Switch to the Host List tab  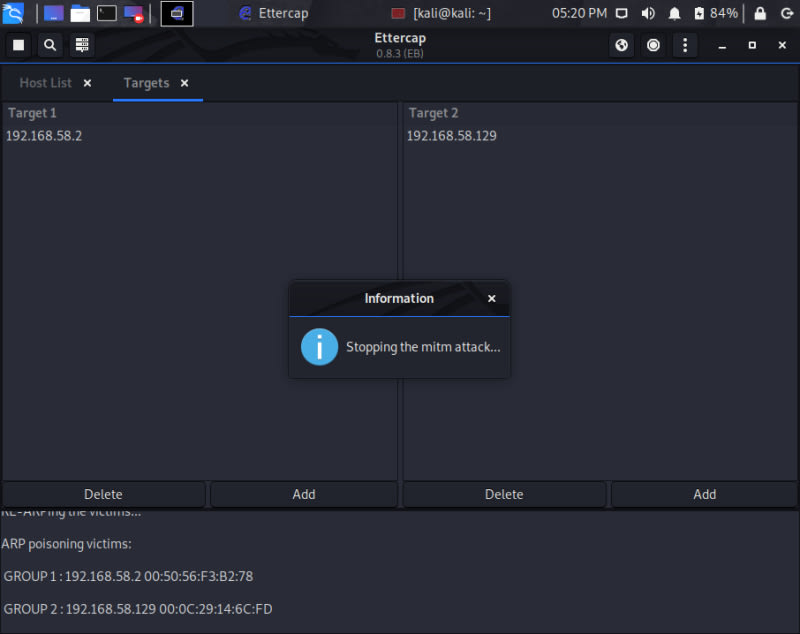[45, 83]
